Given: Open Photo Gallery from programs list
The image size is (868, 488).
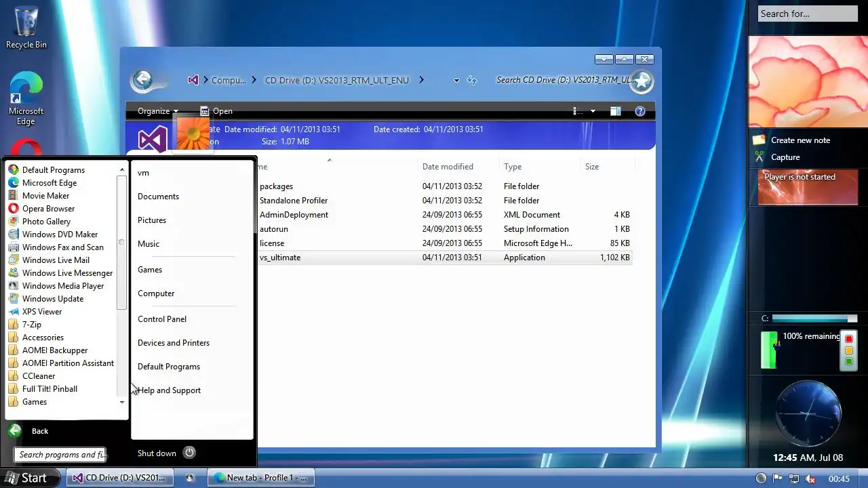Looking at the screenshot, I should pyautogui.click(x=45, y=221).
